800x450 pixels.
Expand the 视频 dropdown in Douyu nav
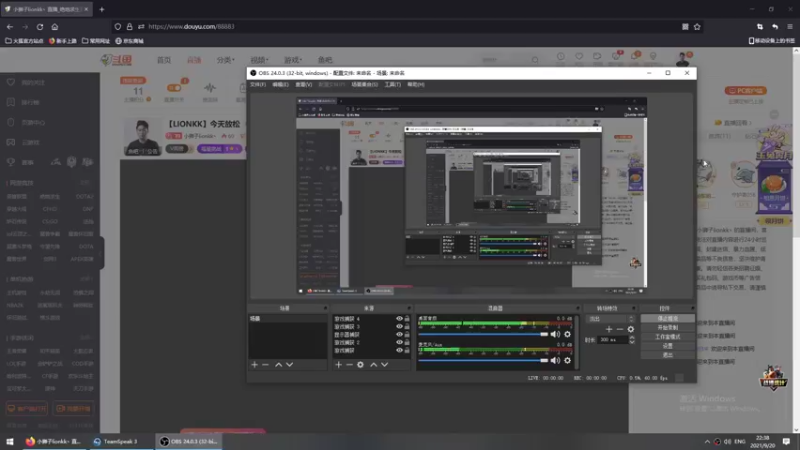pos(259,60)
